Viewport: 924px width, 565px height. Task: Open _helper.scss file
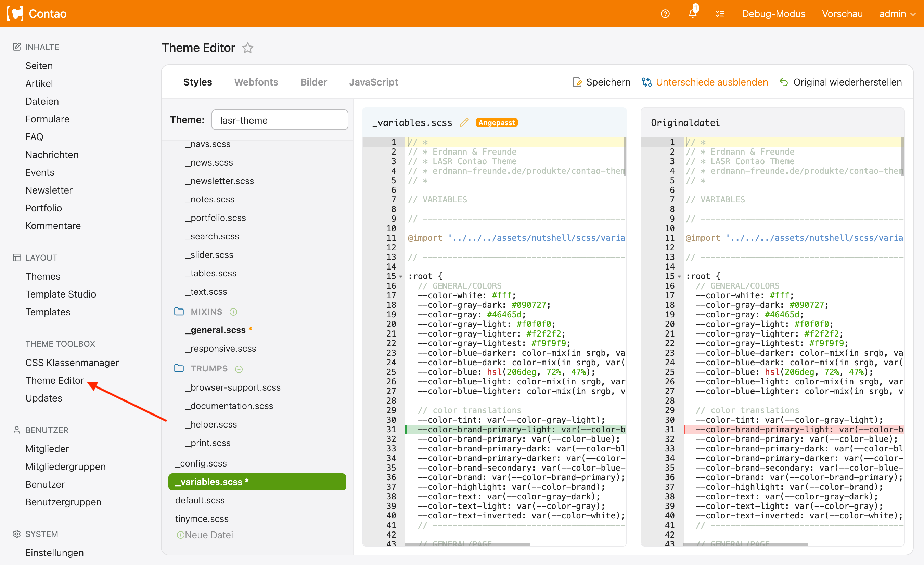[211, 424]
